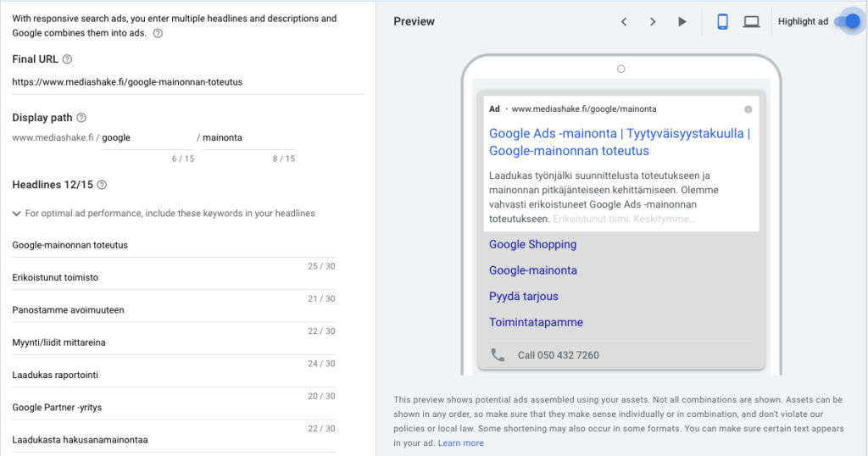Open Final URL help icon

(x=67, y=59)
